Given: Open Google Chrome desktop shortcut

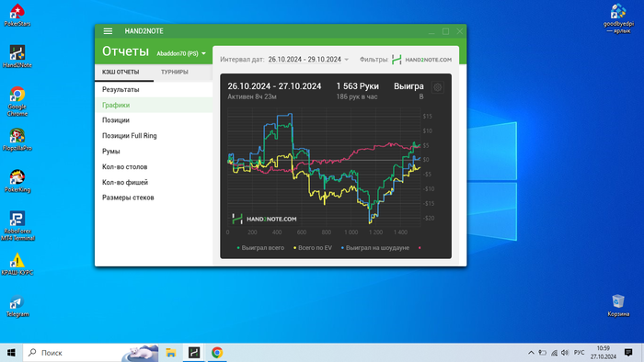Looking at the screenshot, I should point(17,102).
